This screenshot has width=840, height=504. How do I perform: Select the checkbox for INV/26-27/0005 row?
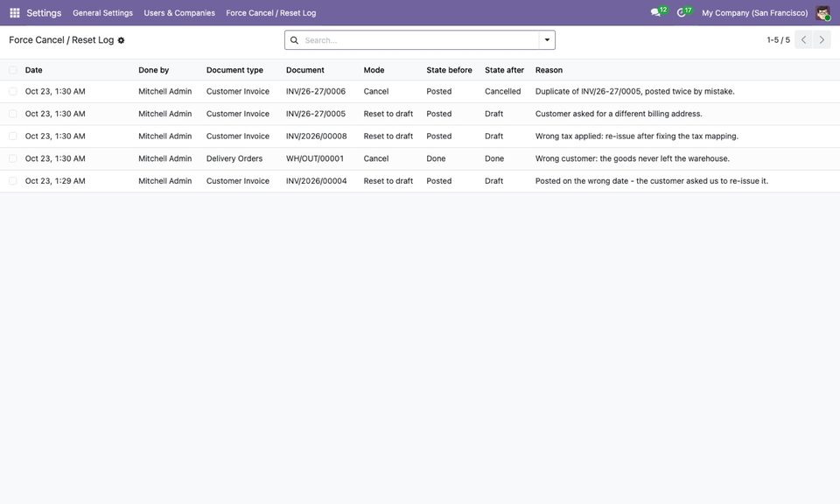(x=13, y=114)
